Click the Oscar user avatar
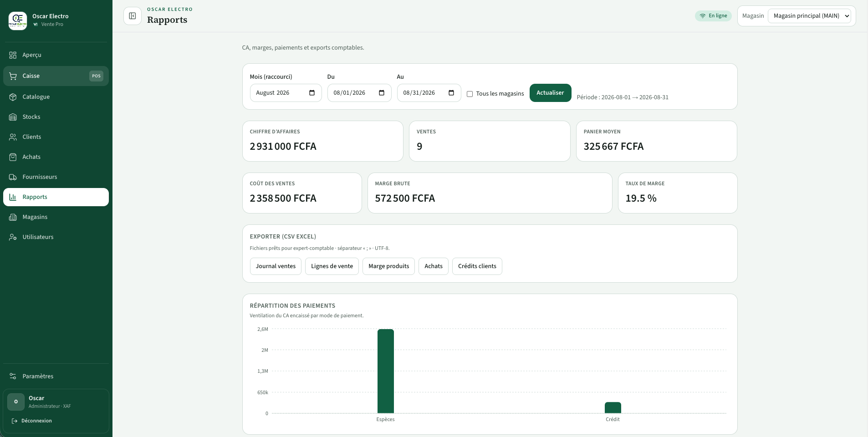This screenshot has height=437, width=868. point(16,402)
